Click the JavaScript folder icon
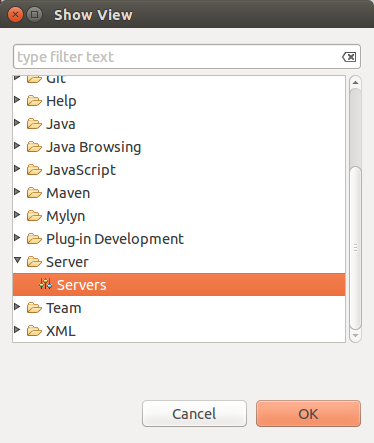 (34, 169)
